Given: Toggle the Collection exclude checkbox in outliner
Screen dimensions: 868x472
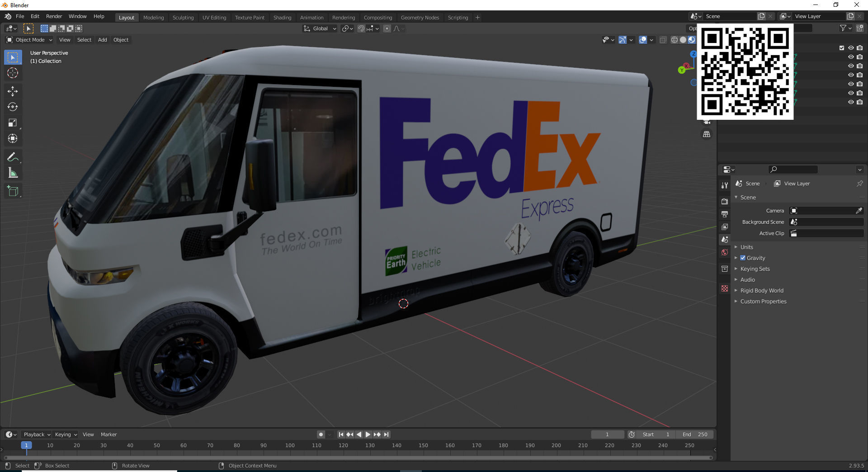Looking at the screenshot, I should click(842, 48).
